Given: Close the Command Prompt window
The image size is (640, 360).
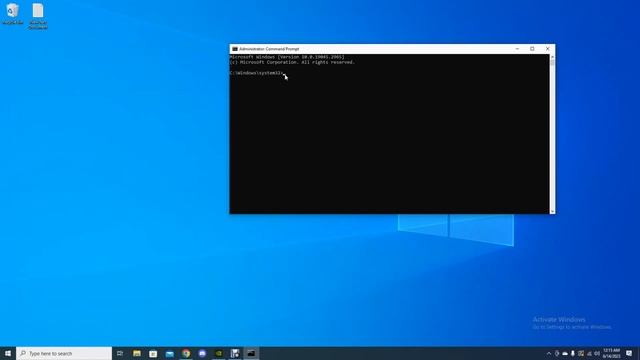Looking at the screenshot, I should tap(548, 49).
